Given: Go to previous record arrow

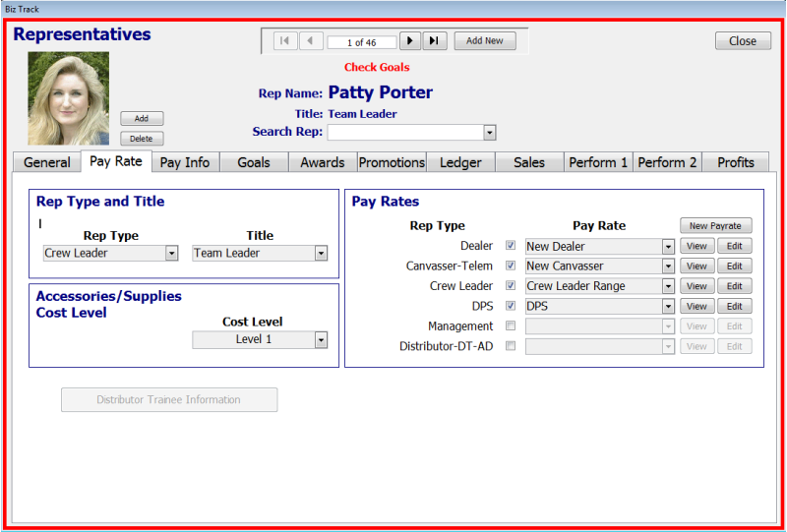Looking at the screenshot, I should tap(311, 41).
